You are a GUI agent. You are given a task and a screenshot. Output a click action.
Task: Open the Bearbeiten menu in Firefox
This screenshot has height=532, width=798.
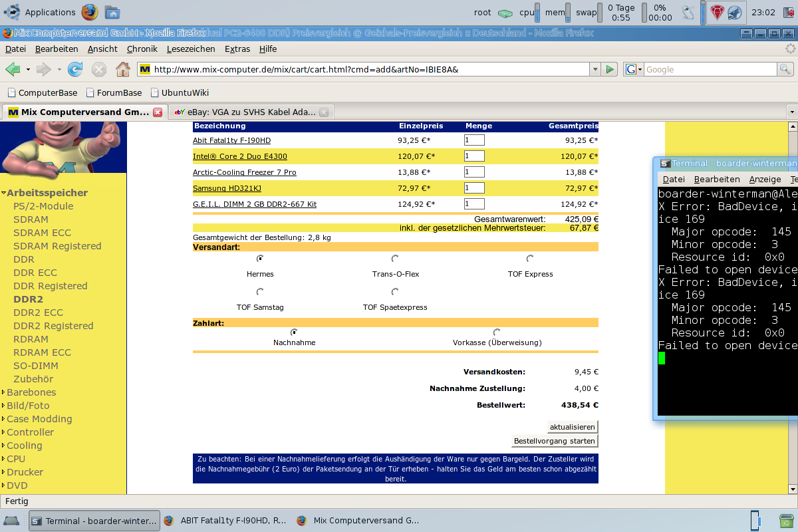57,49
